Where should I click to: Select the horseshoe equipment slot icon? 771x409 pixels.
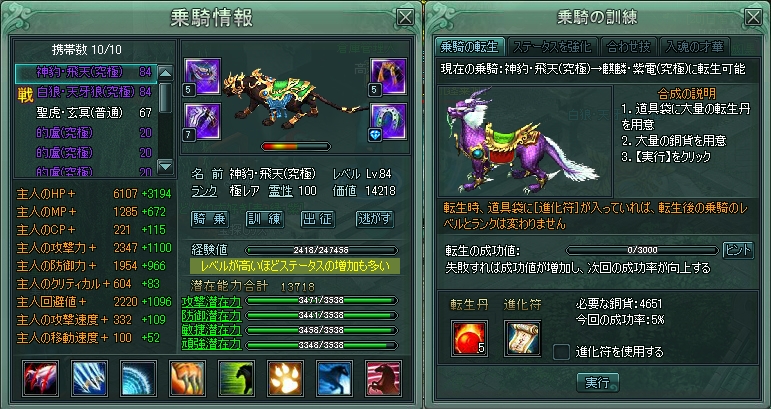[x=388, y=121]
